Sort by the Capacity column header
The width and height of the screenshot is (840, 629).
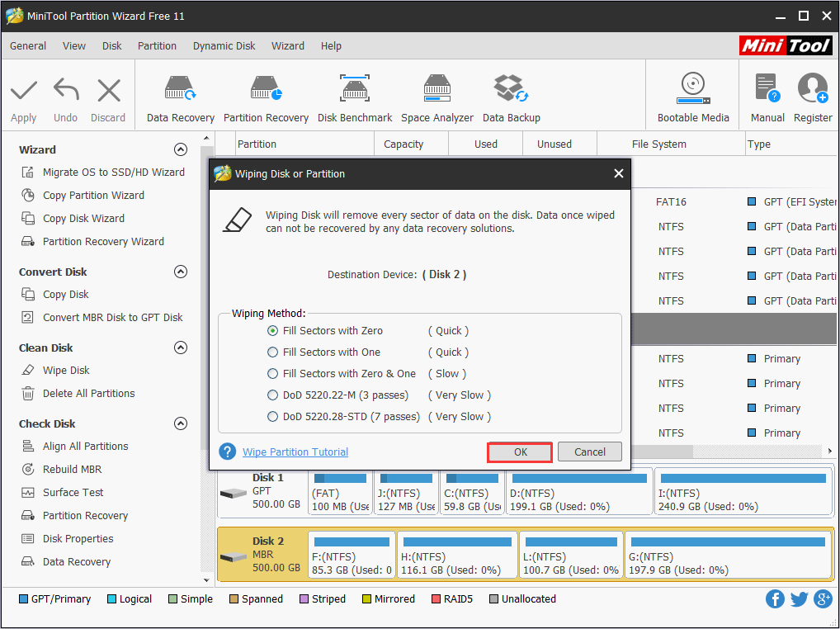click(x=411, y=144)
